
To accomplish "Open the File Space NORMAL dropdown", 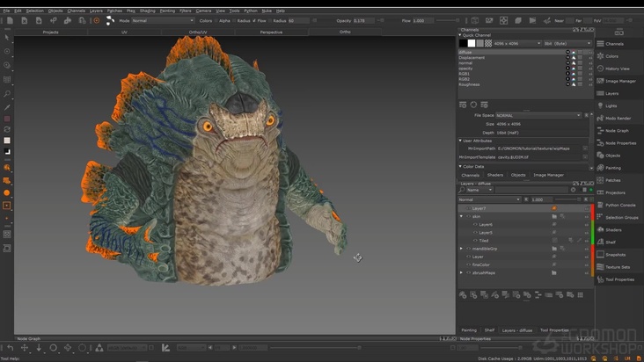I will tap(538, 116).
